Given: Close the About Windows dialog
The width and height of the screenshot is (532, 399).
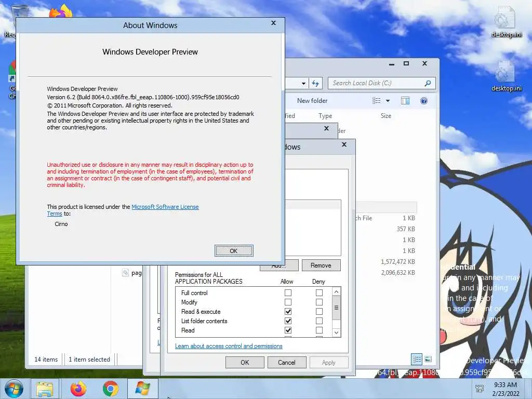Looking at the screenshot, I should [273, 23].
